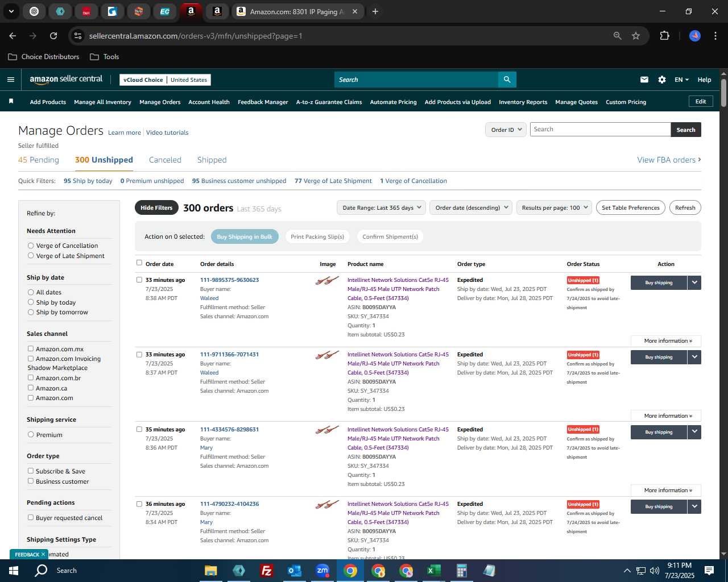
Task: Open the EN language dropdown
Action: [681, 80]
